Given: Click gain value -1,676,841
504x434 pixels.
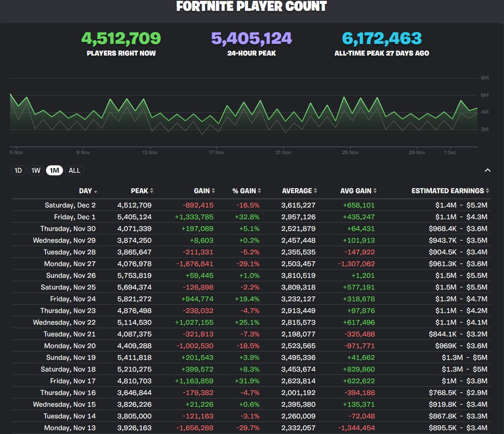Looking at the screenshot, I should click(195, 264).
